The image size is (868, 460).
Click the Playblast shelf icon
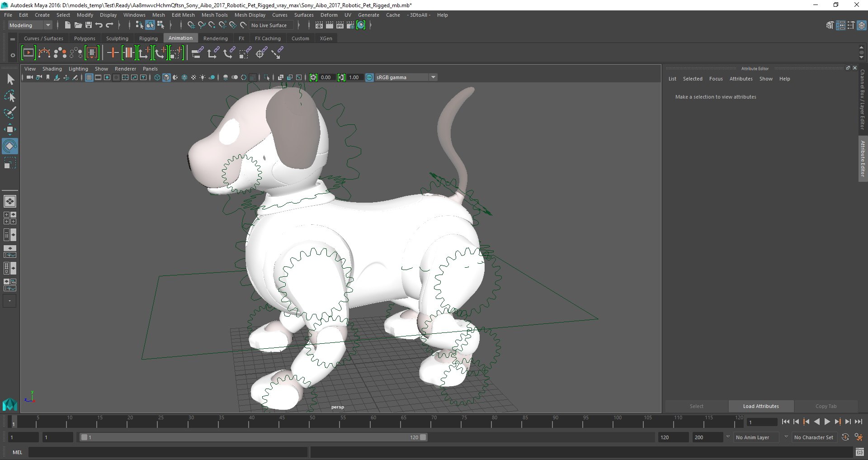[28, 53]
